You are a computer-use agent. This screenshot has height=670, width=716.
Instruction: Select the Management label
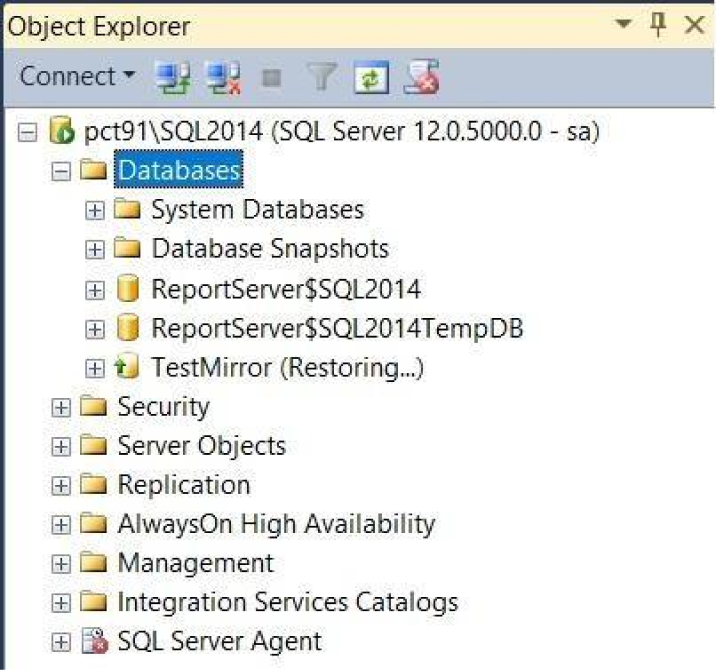tap(195, 563)
